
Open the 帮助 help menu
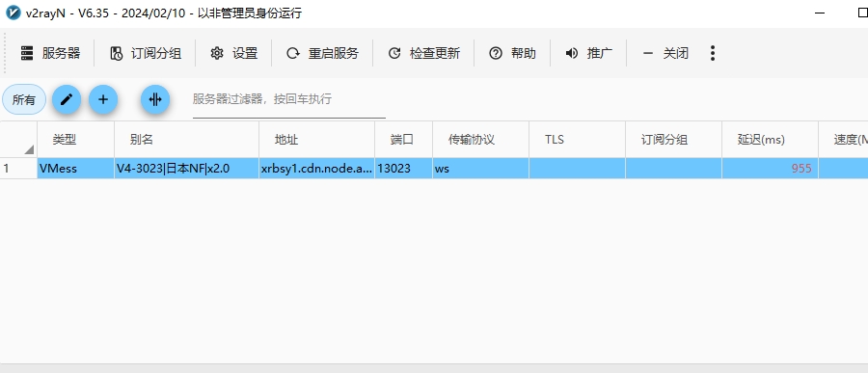(512, 53)
